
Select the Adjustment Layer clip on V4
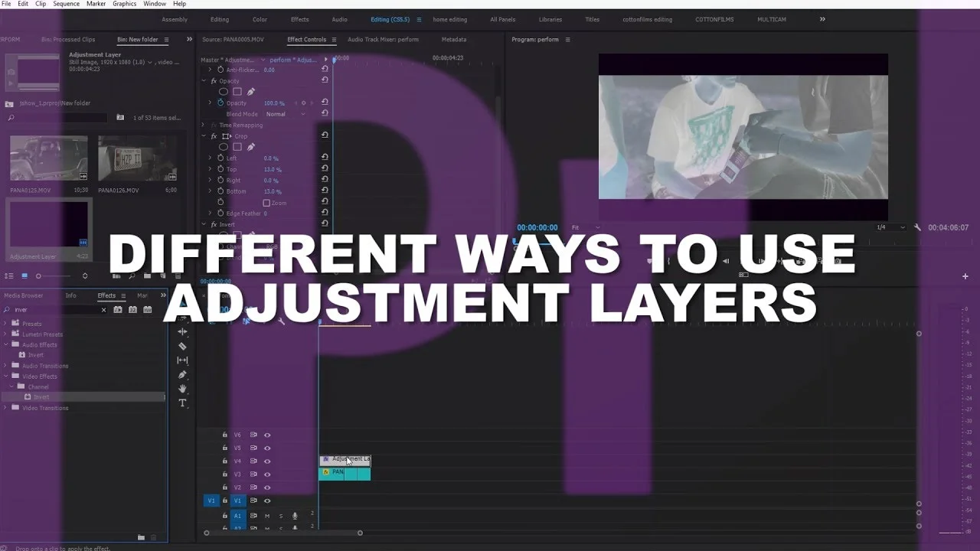[345, 460]
